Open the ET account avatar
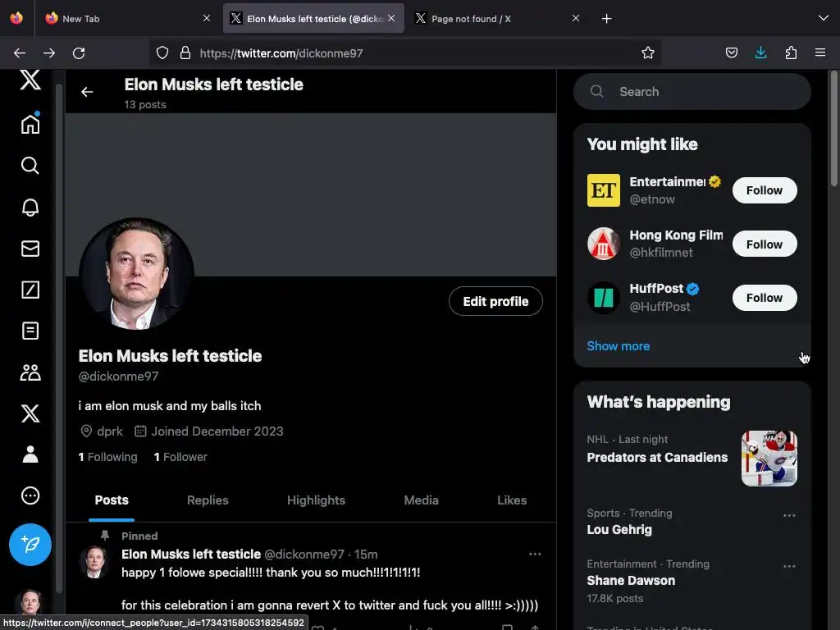This screenshot has height=630, width=840. pos(604,190)
